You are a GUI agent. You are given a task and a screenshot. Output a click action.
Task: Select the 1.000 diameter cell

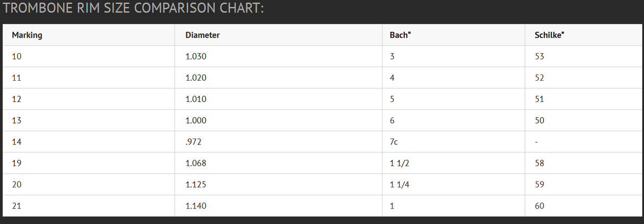click(196, 120)
